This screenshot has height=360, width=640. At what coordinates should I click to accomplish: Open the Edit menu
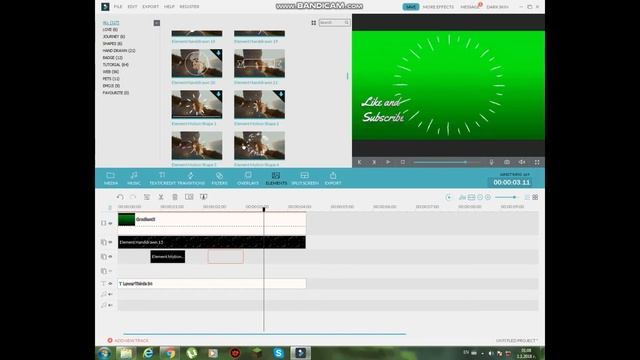click(x=132, y=7)
